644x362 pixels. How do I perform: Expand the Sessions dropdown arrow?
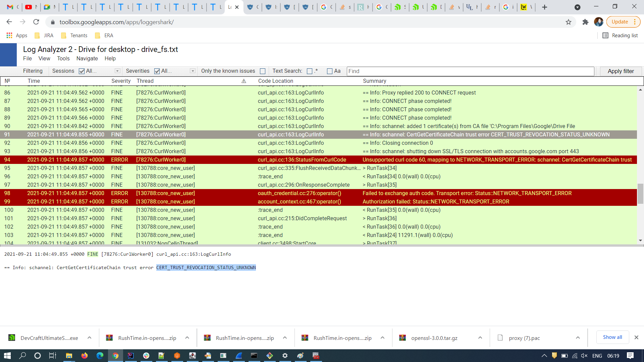(x=117, y=71)
